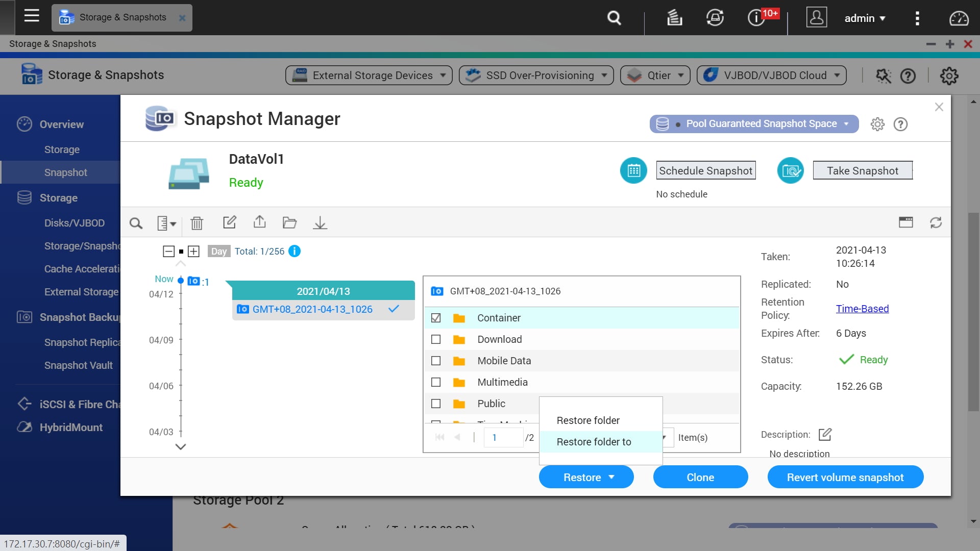Screen dimensions: 980x551
Task: Toggle checkbox for Container folder
Action: (436, 317)
